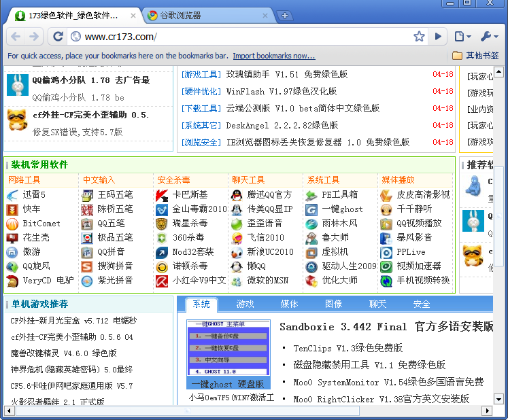Viewport: 508px width, 420px height.
Task: Switch to the 媒体 tab
Action: [x=289, y=304]
